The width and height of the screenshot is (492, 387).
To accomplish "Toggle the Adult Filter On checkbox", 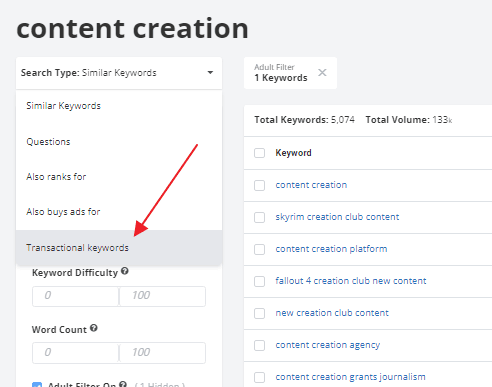I will (37, 385).
